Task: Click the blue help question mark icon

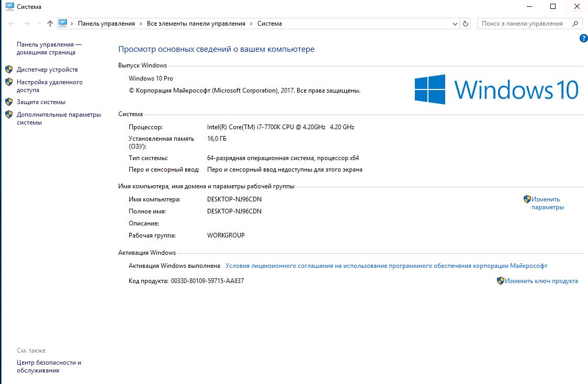Action: (583, 39)
